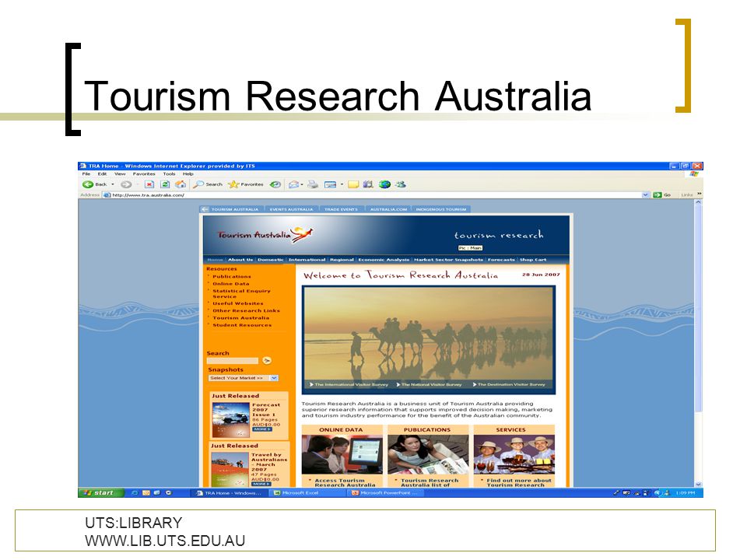Select the Events Australia top tab
This screenshot has height=560, width=747.
(291, 209)
